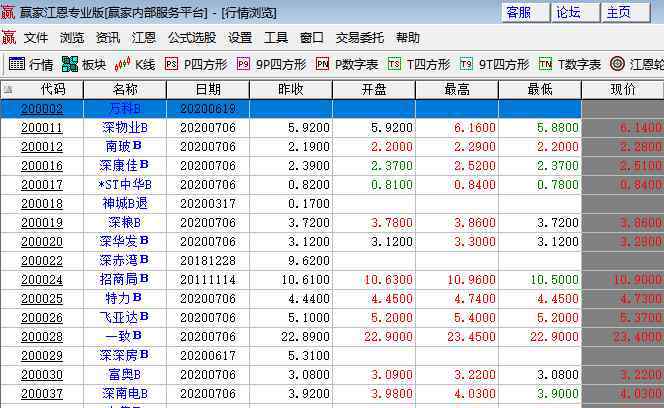
Task: Click the 客服 button
Action: [525, 12]
